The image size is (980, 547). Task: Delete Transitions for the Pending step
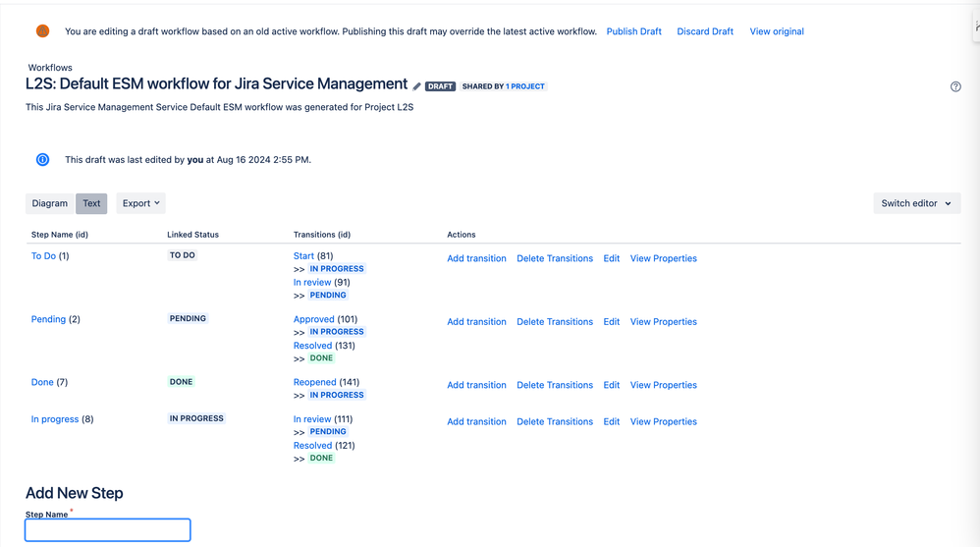(555, 321)
